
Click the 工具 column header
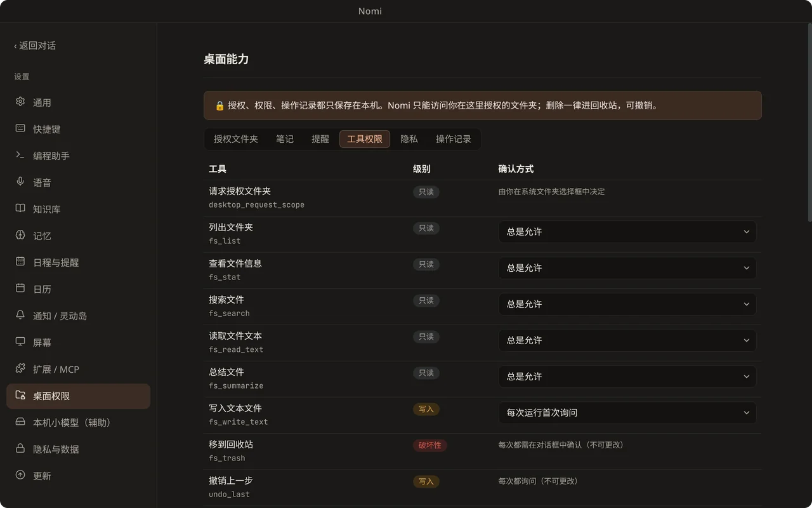coord(218,169)
